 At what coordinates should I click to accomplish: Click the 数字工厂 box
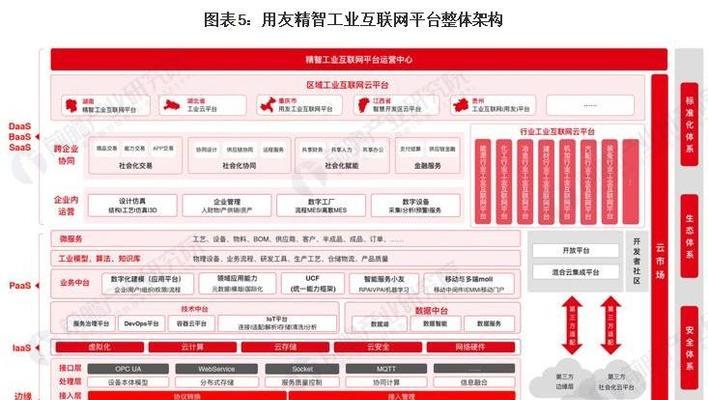point(321,205)
